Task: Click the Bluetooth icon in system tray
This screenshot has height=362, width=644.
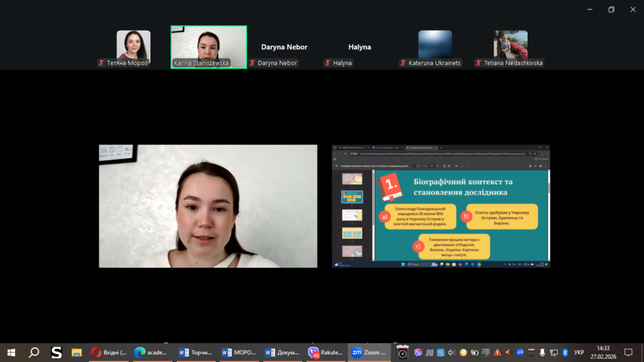Action: coord(565,352)
